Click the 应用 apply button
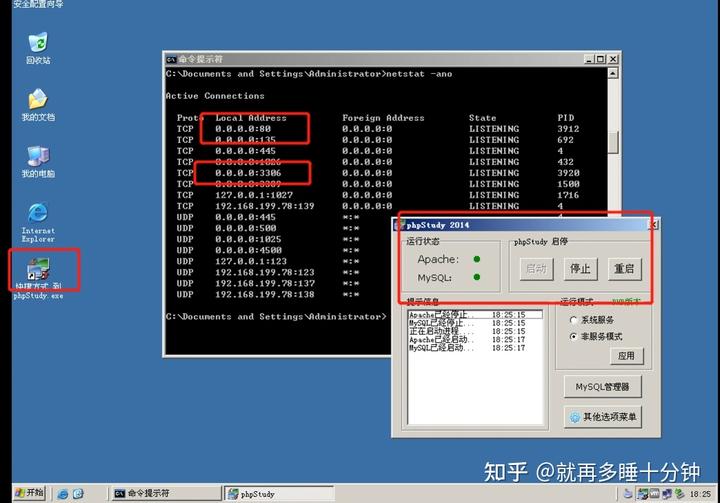The width and height of the screenshot is (720, 503). 626,356
